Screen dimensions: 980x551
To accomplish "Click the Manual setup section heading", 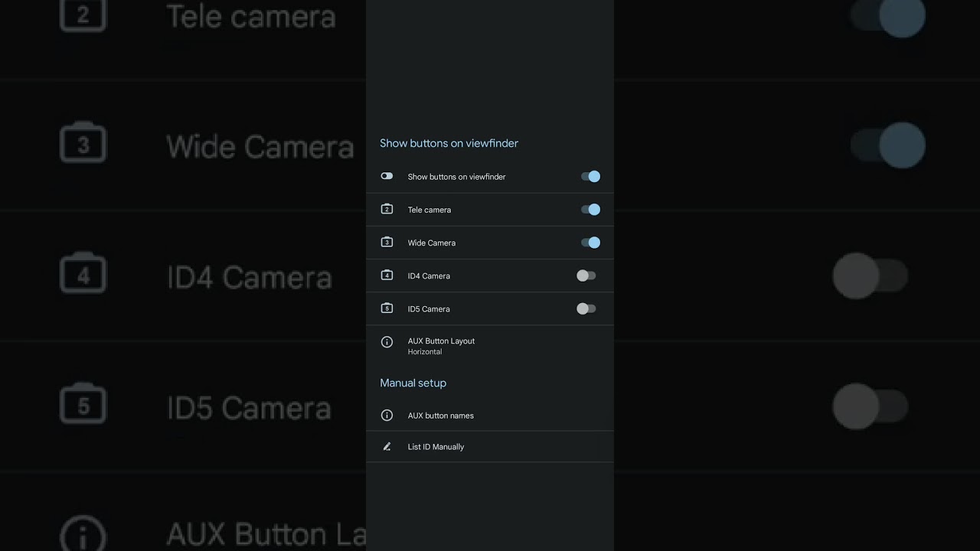I will tap(413, 383).
